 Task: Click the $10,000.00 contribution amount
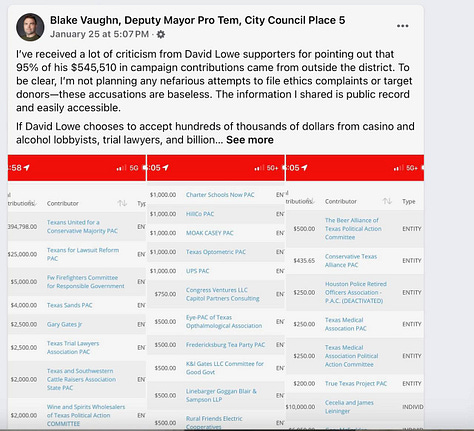pos(301,407)
